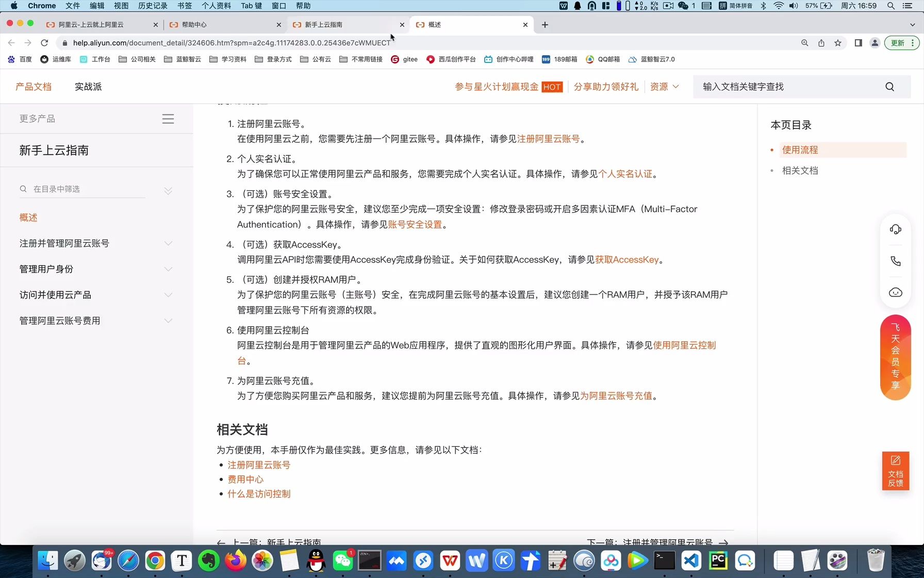
Task: Open Launchpad from the dock
Action: [75, 560]
